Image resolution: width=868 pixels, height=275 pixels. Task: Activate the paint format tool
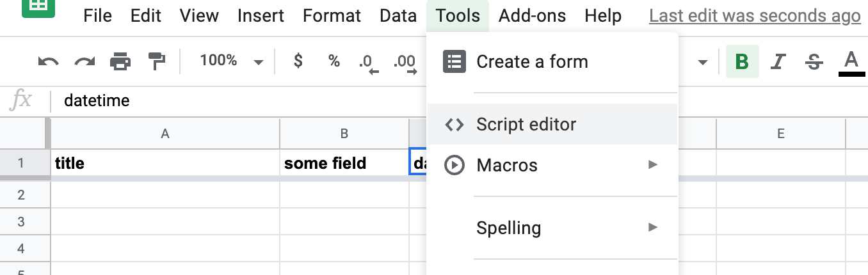click(x=156, y=61)
